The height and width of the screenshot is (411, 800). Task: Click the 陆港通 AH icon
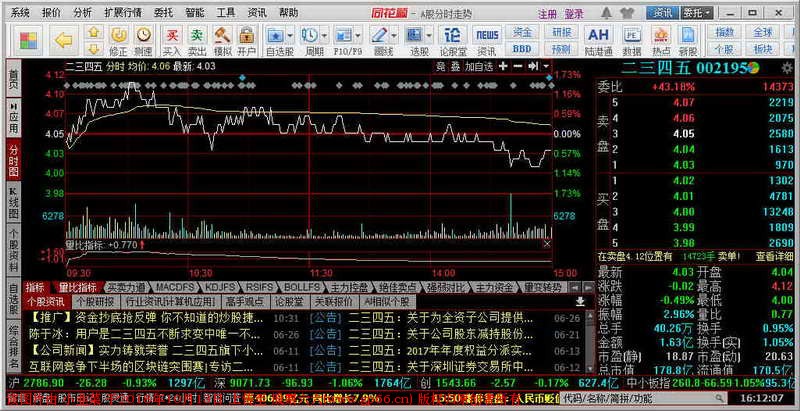coord(599,38)
